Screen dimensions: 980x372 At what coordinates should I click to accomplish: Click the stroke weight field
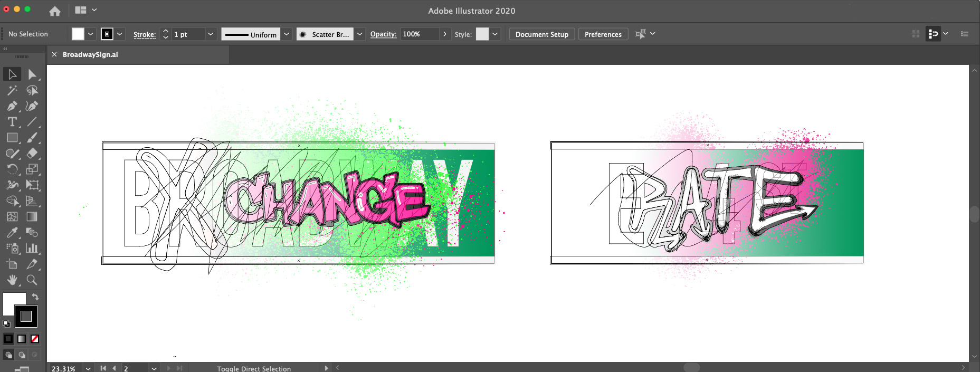click(188, 34)
